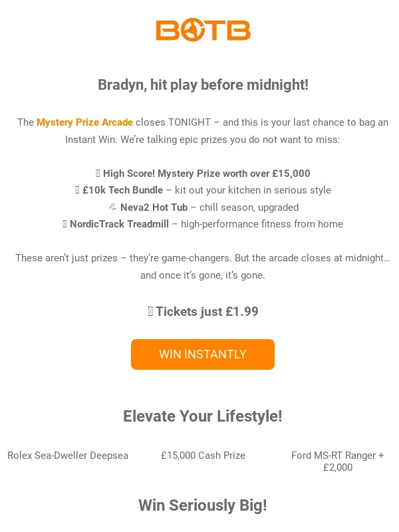Image resolution: width=399 pixels, height=532 pixels.
Task: Click the Win Seriously Big heading
Action: pyautogui.click(x=203, y=505)
